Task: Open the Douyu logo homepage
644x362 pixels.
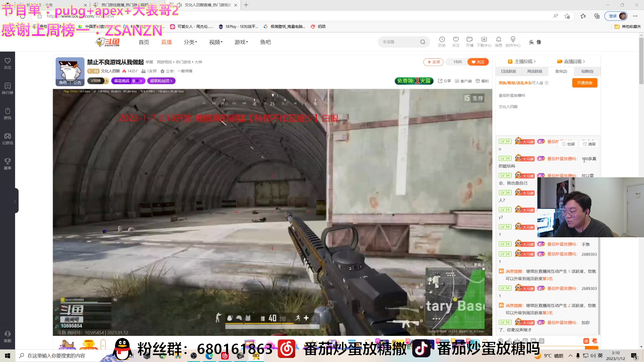Action: [108, 42]
